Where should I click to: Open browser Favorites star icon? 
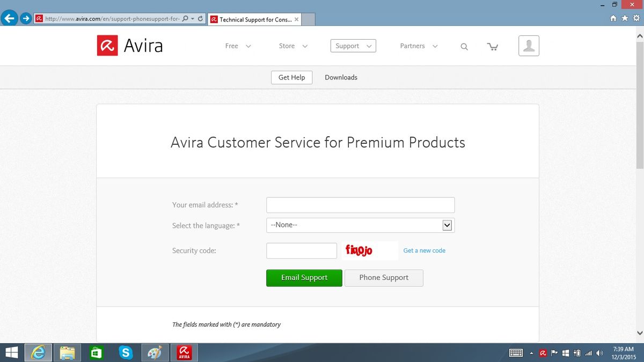click(x=625, y=18)
